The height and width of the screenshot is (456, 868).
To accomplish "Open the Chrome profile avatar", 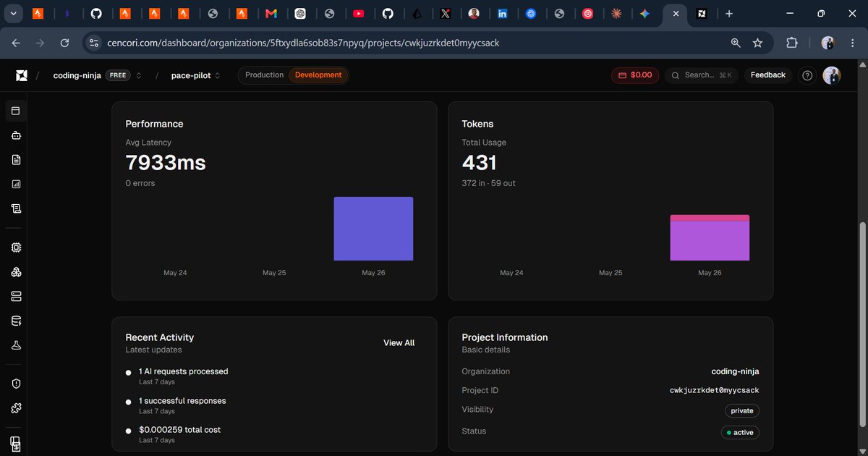I will click(828, 43).
